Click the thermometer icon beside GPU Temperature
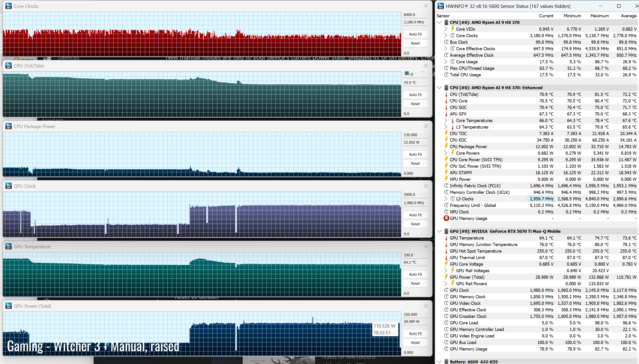 (446, 238)
